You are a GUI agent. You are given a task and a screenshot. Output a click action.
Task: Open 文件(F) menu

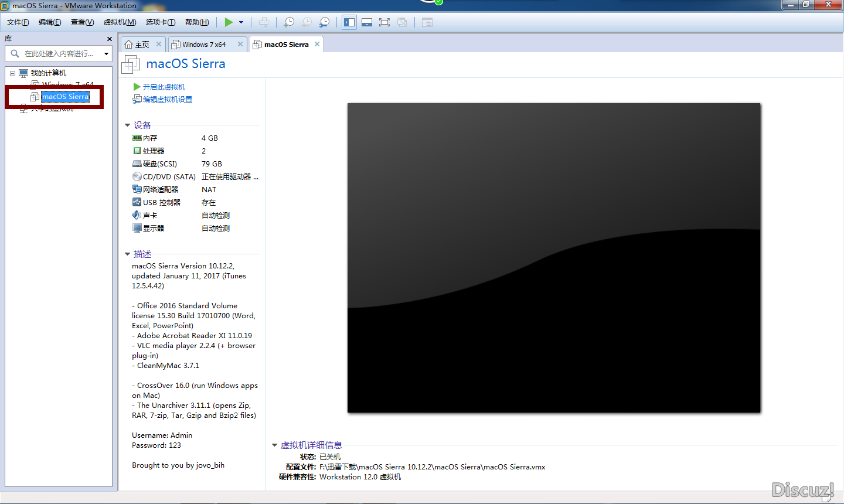click(x=18, y=22)
